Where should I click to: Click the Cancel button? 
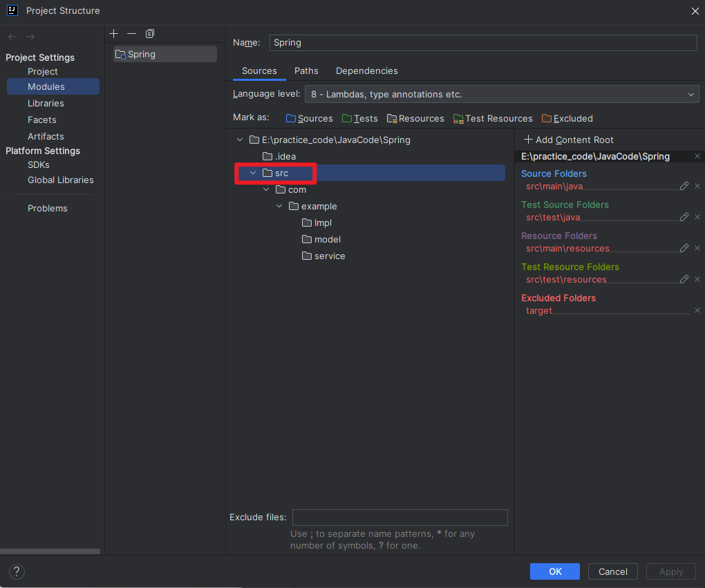pos(613,571)
